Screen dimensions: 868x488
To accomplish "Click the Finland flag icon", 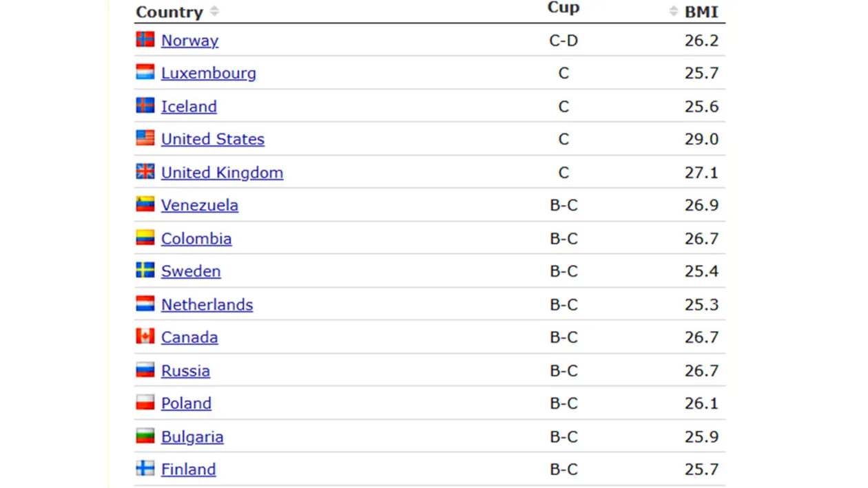I will click(145, 469).
